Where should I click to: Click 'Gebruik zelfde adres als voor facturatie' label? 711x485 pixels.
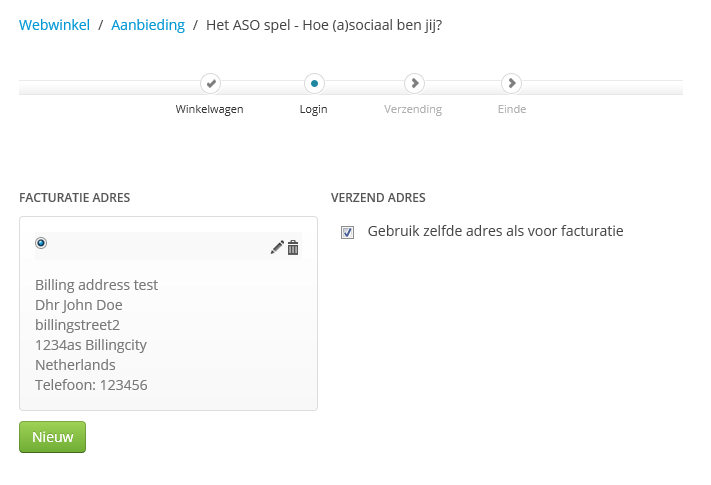click(x=495, y=231)
